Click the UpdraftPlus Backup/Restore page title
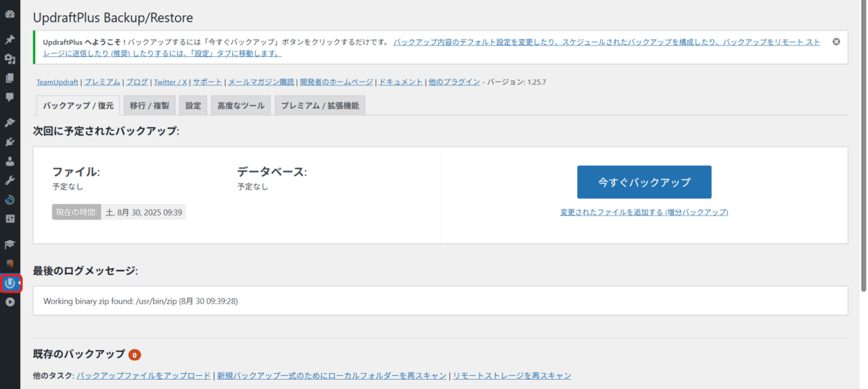 click(113, 17)
